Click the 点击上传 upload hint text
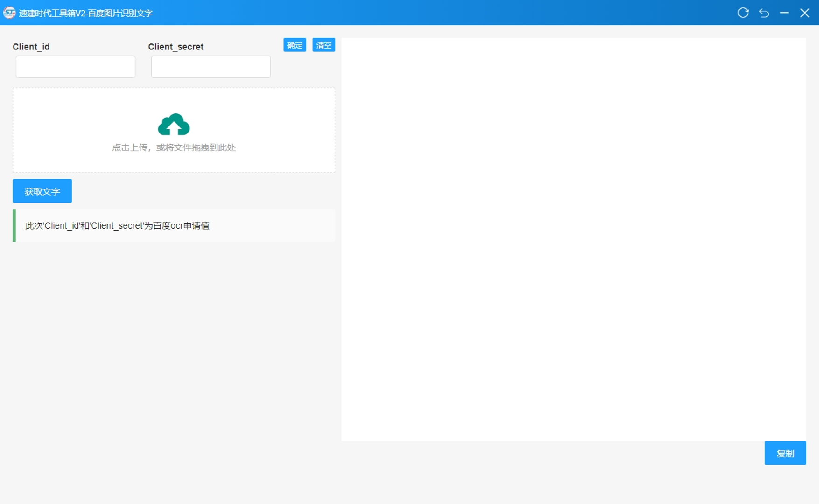 click(x=174, y=147)
